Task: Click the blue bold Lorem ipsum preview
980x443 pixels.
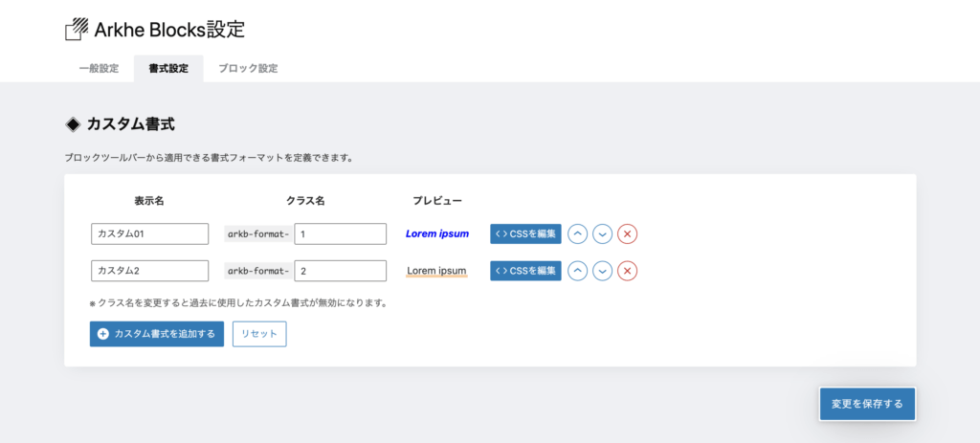Action: (x=437, y=234)
